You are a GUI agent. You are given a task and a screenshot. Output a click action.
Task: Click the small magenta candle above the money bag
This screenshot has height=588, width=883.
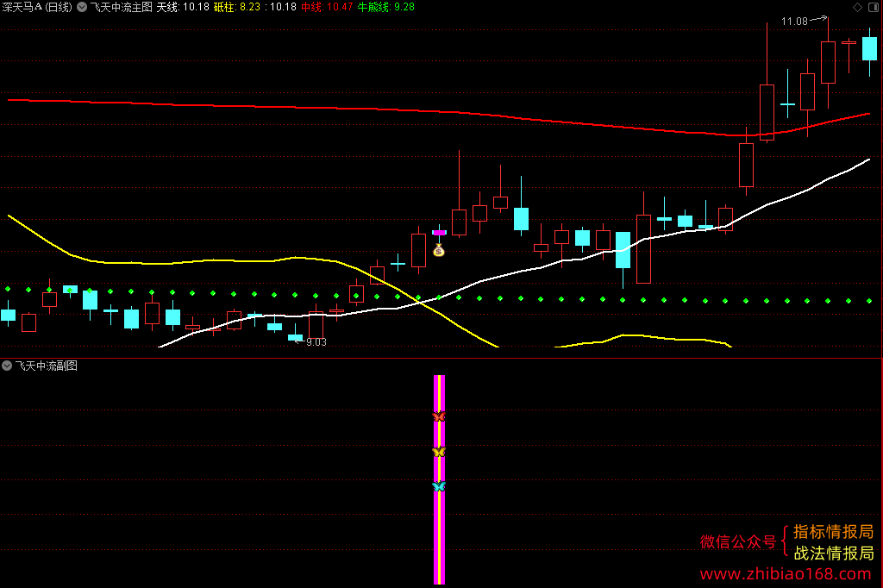(439, 233)
